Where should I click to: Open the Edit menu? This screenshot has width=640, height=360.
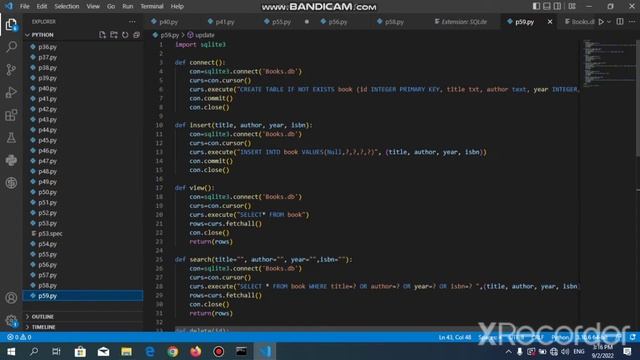point(42,7)
